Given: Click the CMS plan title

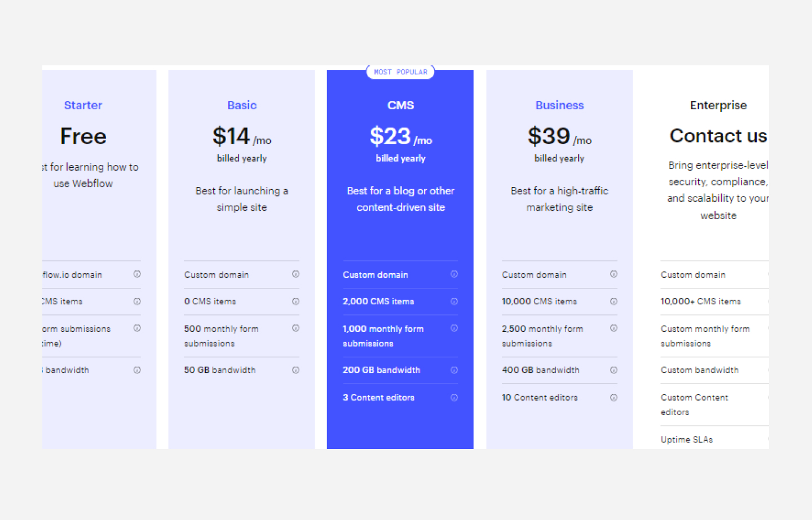Looking at the screenshot, I should [400, 105].
